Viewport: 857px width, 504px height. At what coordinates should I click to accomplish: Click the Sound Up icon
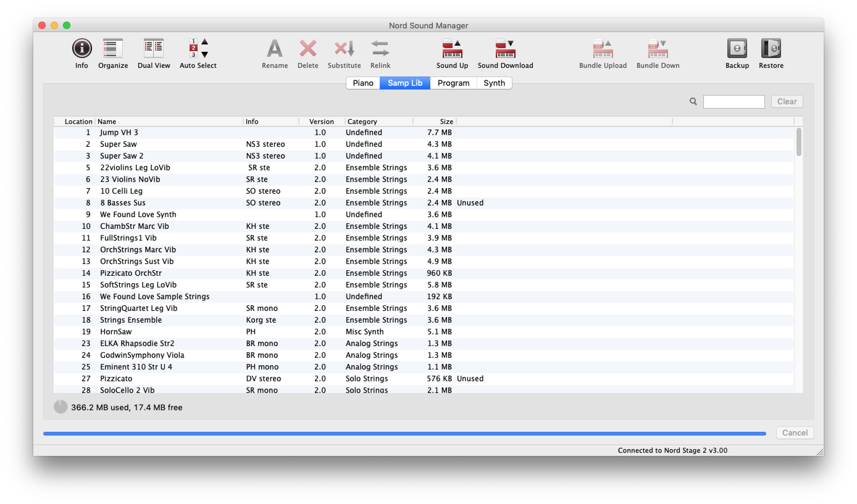(452, 48)
